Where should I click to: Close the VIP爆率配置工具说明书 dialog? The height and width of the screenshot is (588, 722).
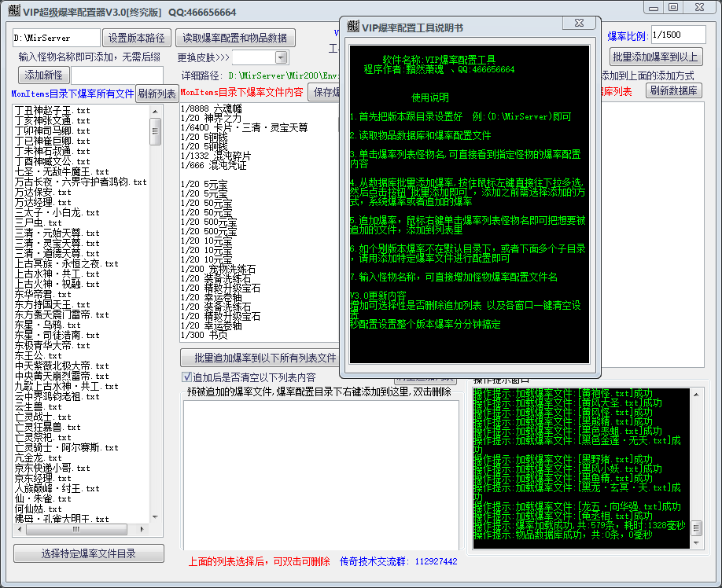click(x=580, y=23)
